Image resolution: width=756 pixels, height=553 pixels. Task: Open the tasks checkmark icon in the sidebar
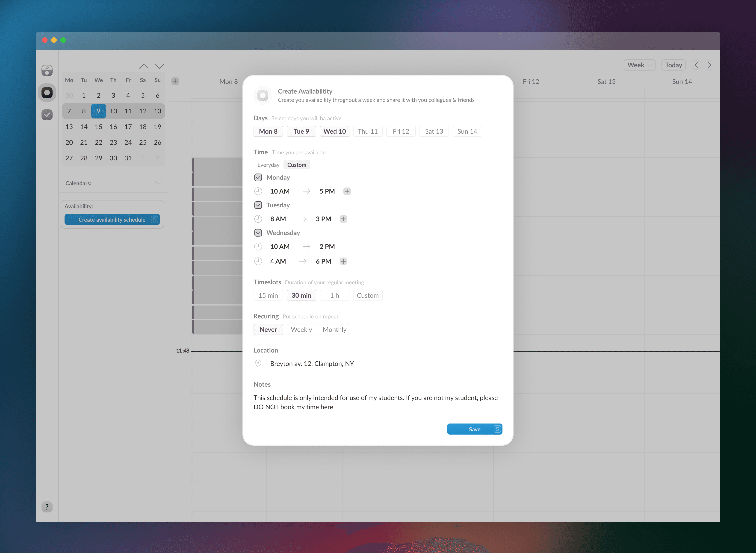(x=47, y=115)
